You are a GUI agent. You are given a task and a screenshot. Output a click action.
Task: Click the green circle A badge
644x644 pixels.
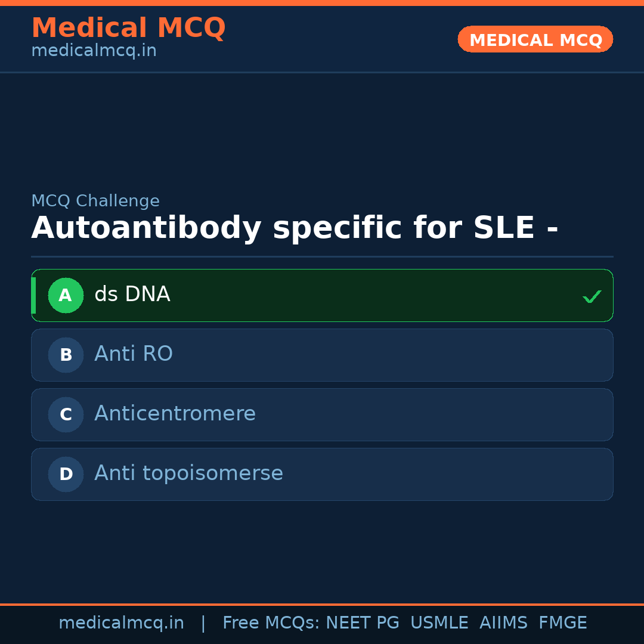pos(66,295)
